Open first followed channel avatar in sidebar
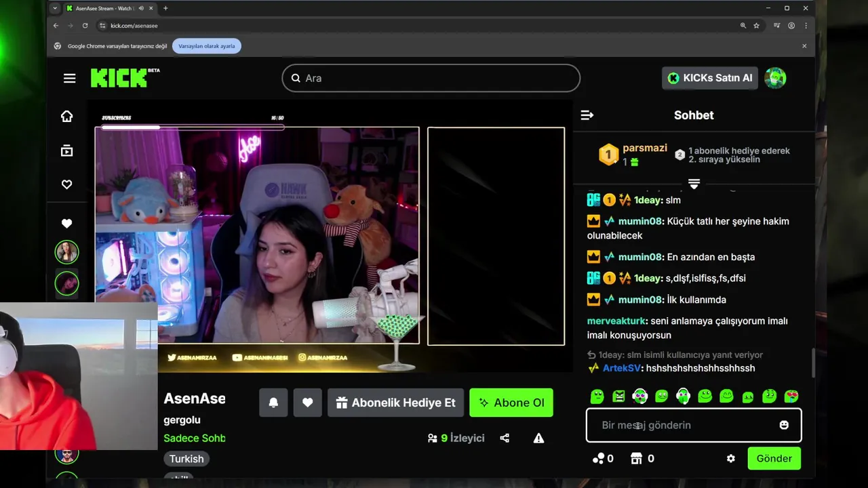868x488 pixels. (66, 253)
